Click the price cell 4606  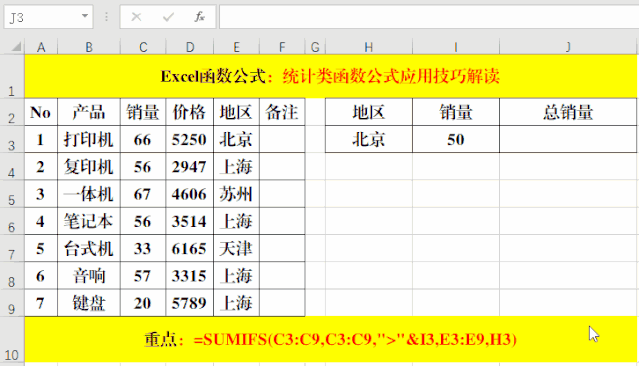tap(189, 194)
